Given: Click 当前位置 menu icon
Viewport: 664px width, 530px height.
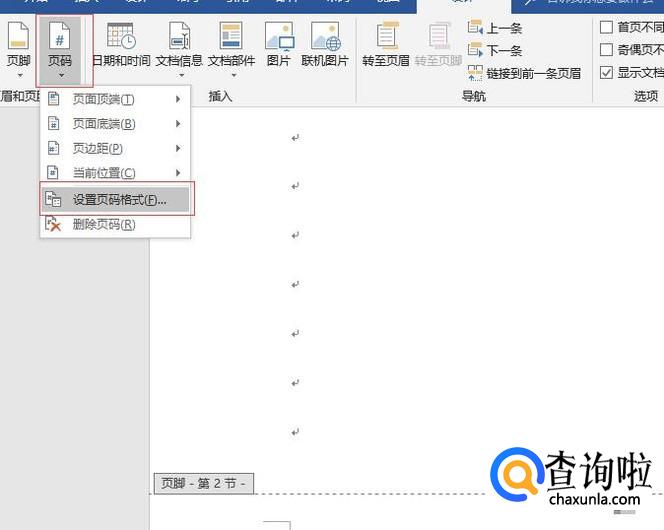Looking at the screenshot, I should point(53,173).
